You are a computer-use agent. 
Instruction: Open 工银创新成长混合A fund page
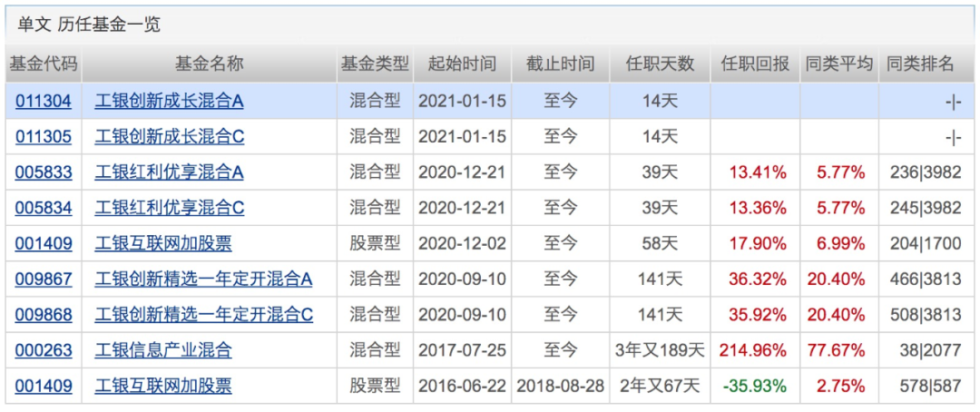click(x=169, y=102)
